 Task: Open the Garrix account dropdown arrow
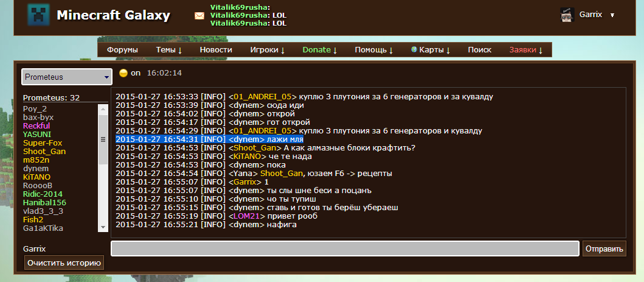[x=612, y=15]
